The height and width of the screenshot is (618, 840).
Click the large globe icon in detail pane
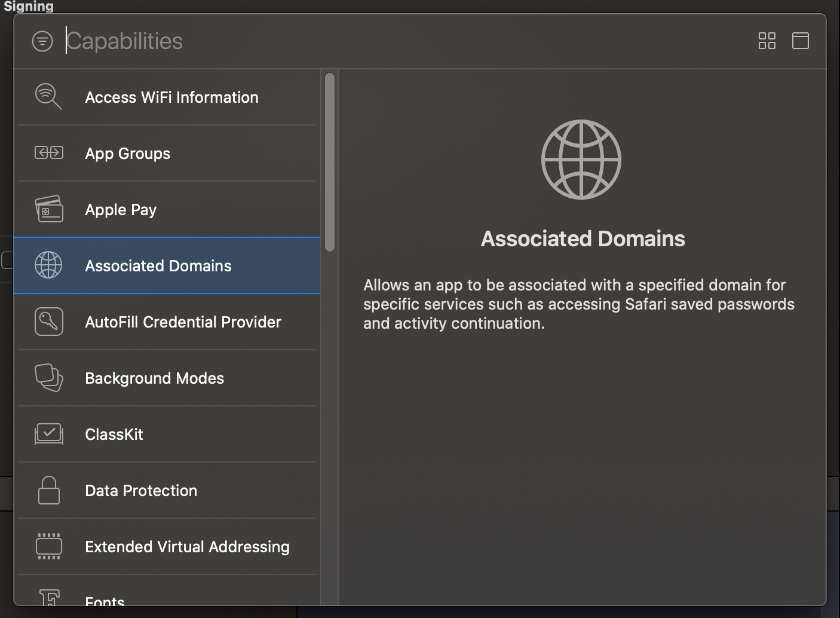tap(581, 160)
